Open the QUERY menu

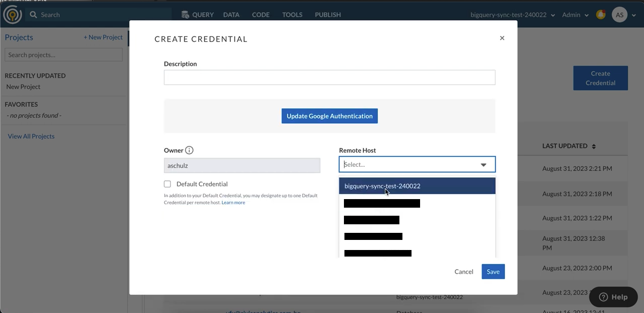[x=203, y=15]
